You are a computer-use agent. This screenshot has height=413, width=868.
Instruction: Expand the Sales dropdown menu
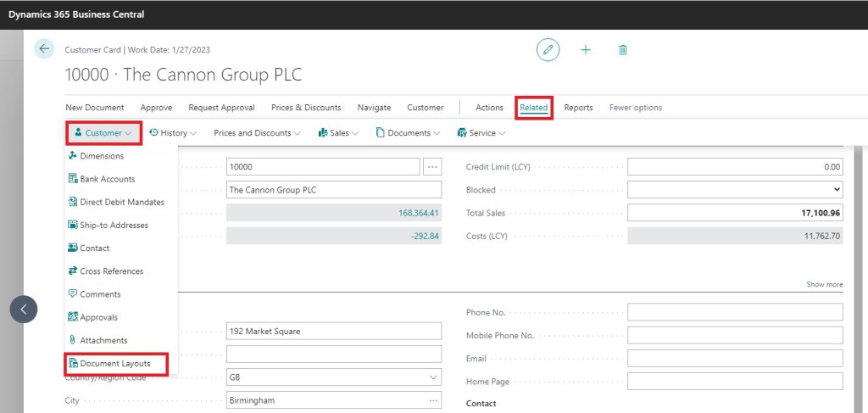pos(338,133)
